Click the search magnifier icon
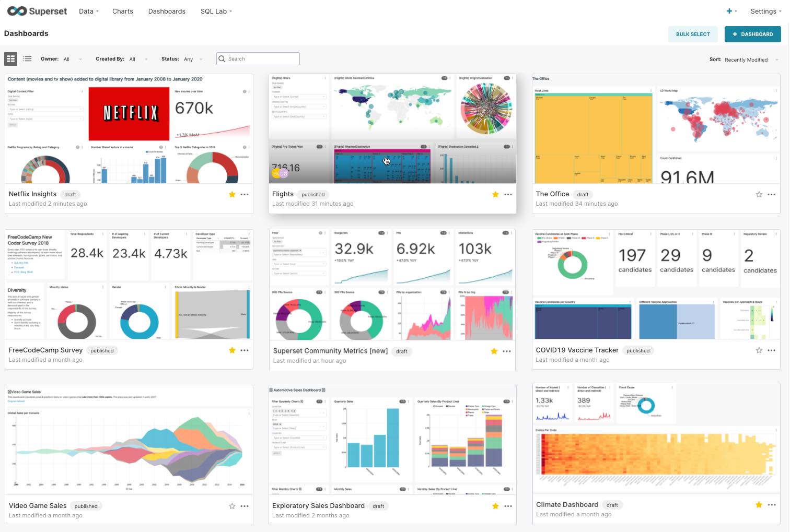Screen dimensions: 790x532 tap(223, 58)
